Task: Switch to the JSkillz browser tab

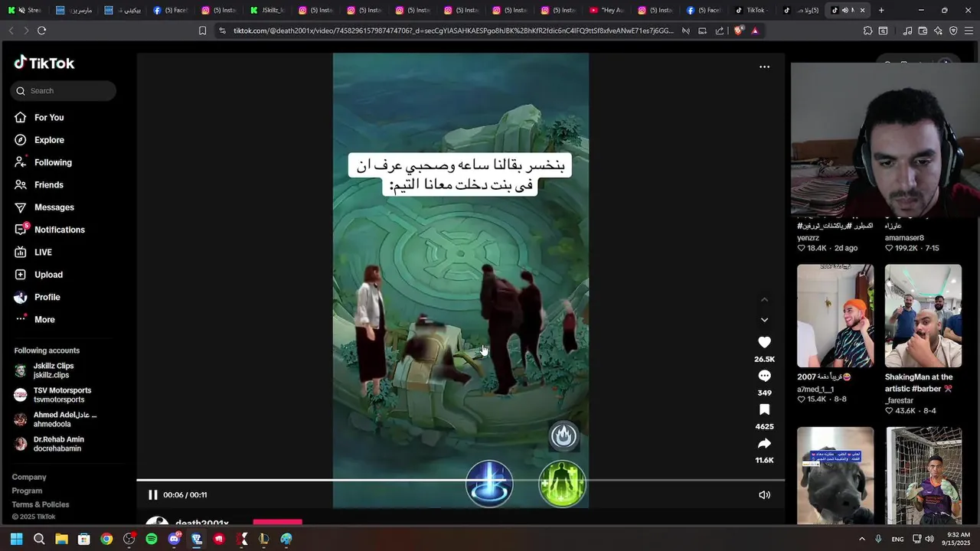Action: [266, 10]
